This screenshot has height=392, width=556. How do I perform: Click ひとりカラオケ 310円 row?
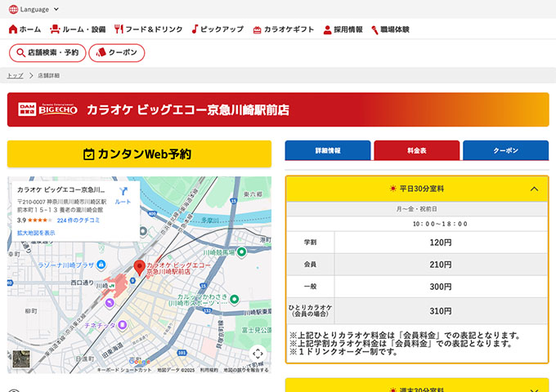pyautogui.click(x=417, y=311)
